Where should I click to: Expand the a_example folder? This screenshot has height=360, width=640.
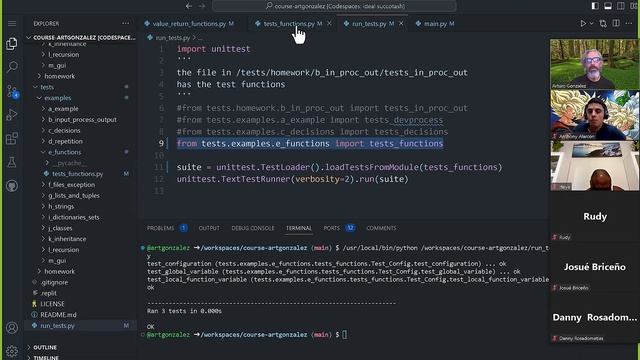pyautogui.click(x=80, y=109)
